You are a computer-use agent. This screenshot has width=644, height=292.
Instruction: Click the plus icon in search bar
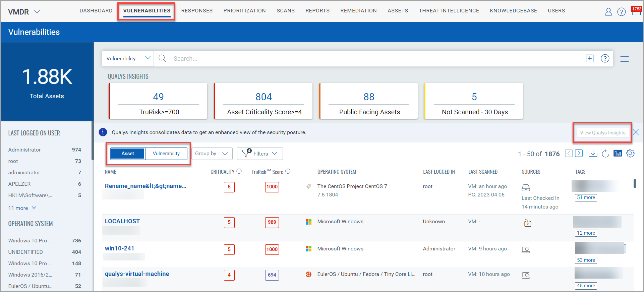pyautogui.click(x=589, y=58)
